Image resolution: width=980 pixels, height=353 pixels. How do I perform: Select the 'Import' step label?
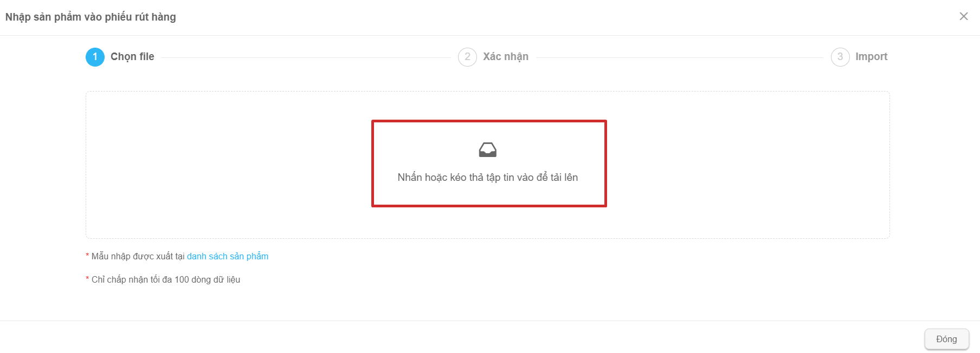(x=871, y=57)
